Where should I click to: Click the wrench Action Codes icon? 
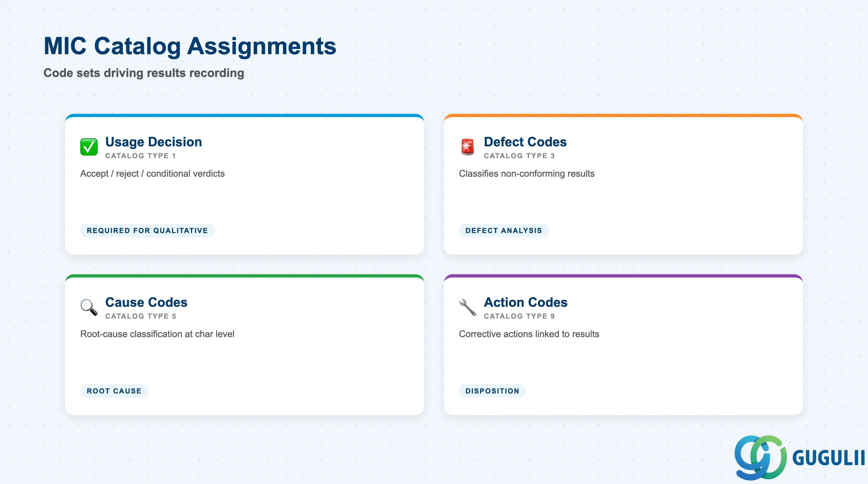click(467, 307)
